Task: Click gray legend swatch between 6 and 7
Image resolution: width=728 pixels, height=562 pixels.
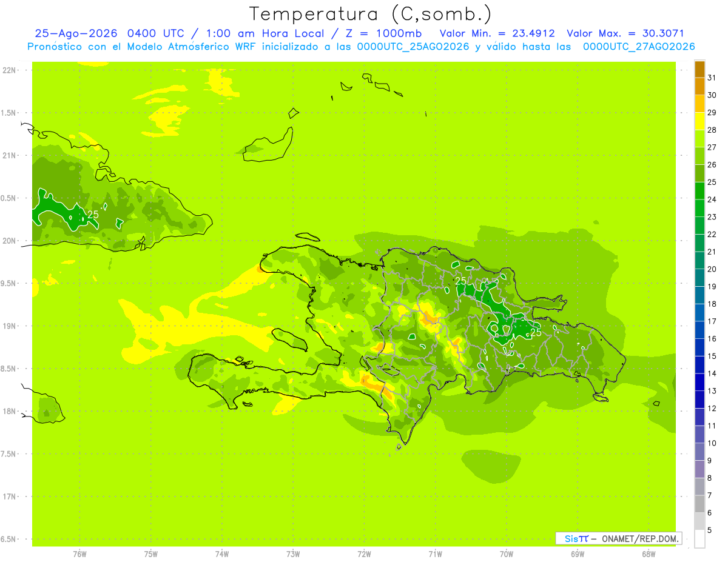Action: pos(699,504)
